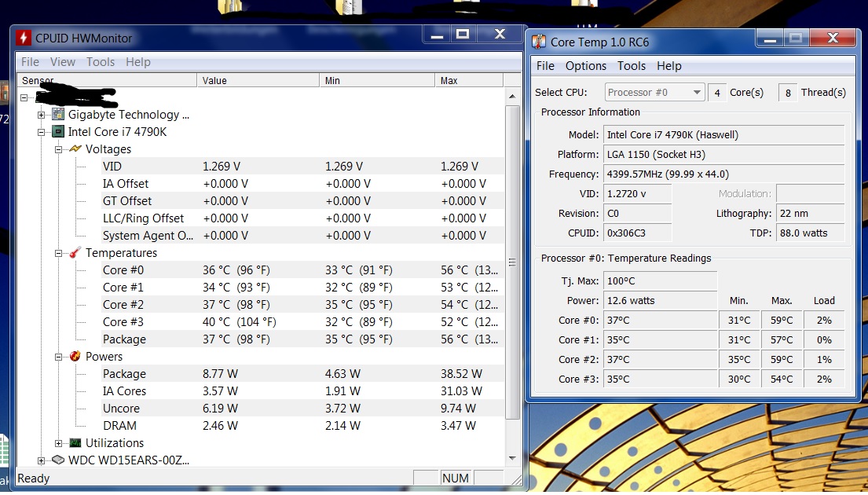Click the Gigabyte Technology motherboard icon
The image size is (868, 495).
pos(57,115)
